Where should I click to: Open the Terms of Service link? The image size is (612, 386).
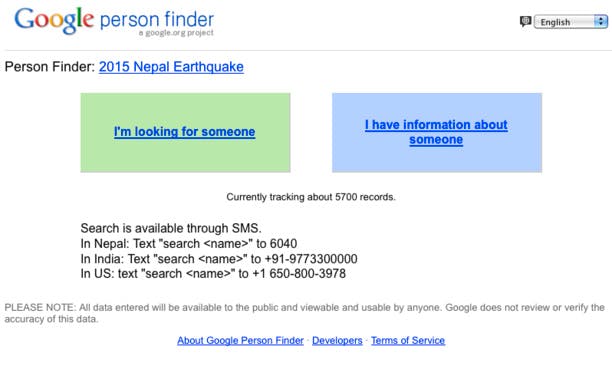click(408, 340)
